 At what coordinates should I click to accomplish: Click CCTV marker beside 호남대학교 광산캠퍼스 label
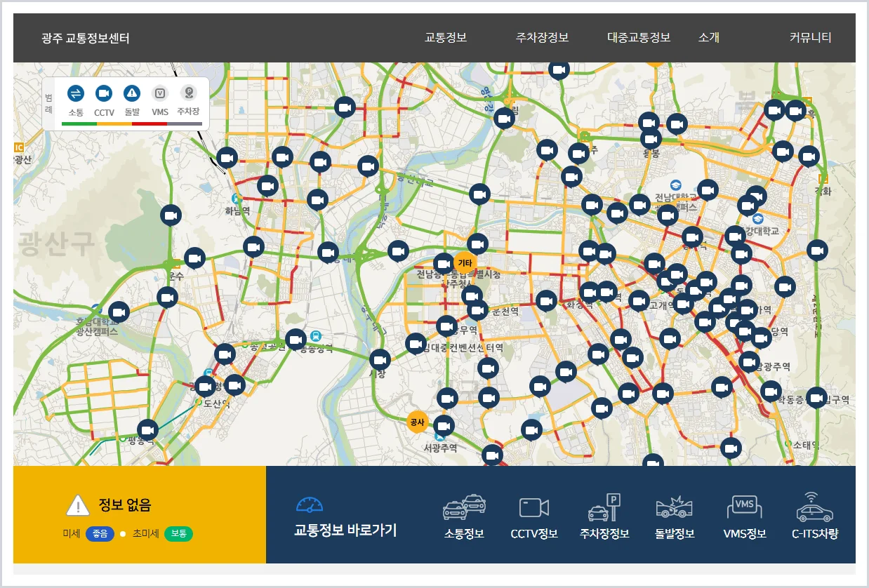click(119, 312)
